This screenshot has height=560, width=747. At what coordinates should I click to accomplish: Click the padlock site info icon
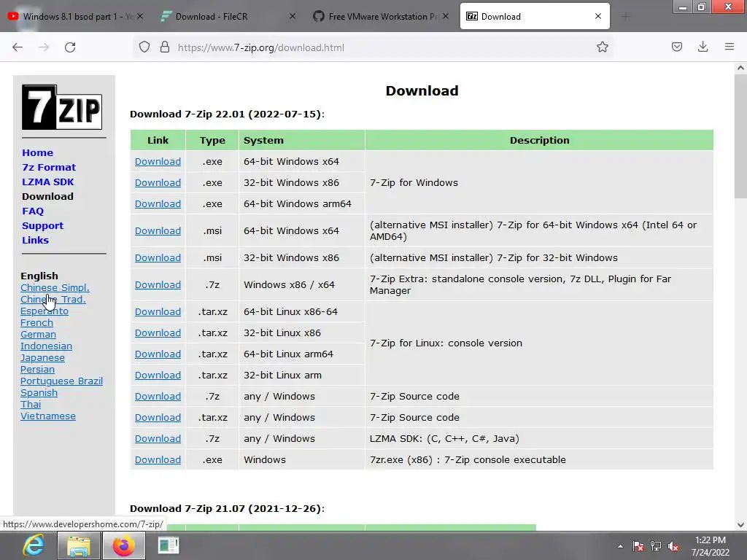165,47
